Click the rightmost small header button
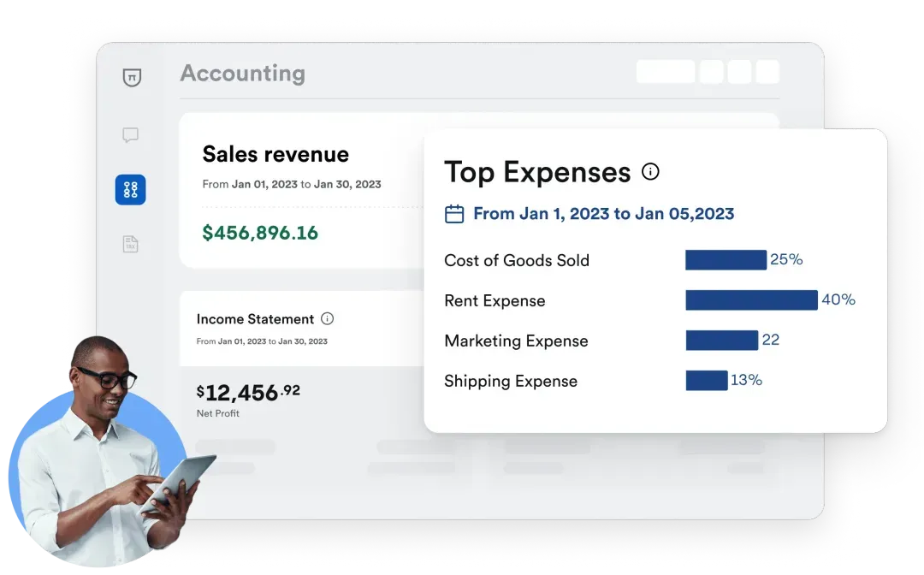This screenshot has width=924, height=575. click(767, 72)
